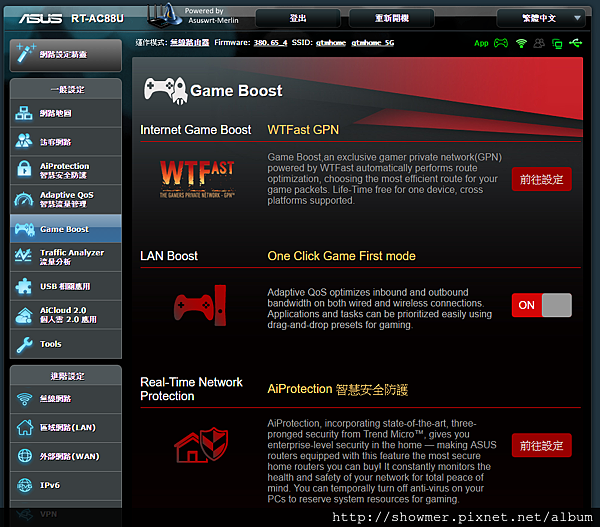Click the green gamepad status icon
600x527 pixels.
point(501,43)
